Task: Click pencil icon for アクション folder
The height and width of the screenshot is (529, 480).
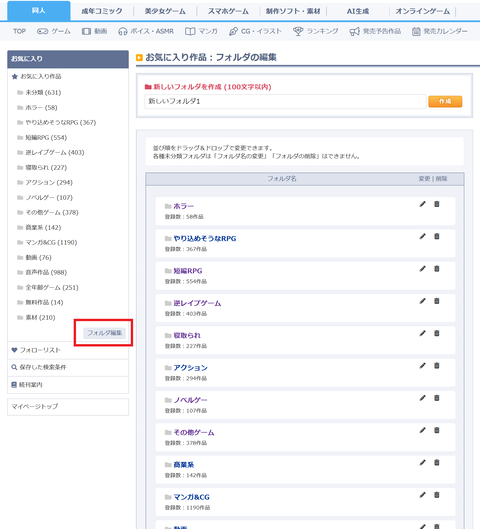Action: (422, 365)
